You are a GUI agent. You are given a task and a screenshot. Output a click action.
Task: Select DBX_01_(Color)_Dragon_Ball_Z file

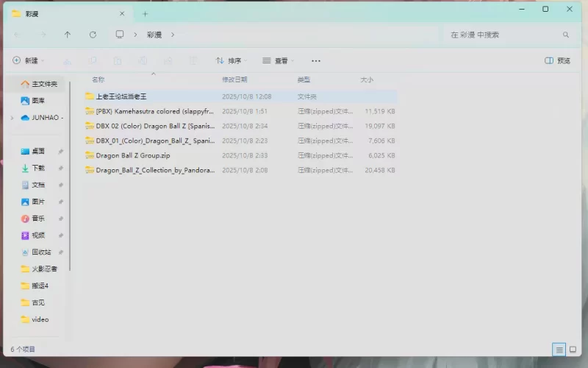[x=240, y=141]
